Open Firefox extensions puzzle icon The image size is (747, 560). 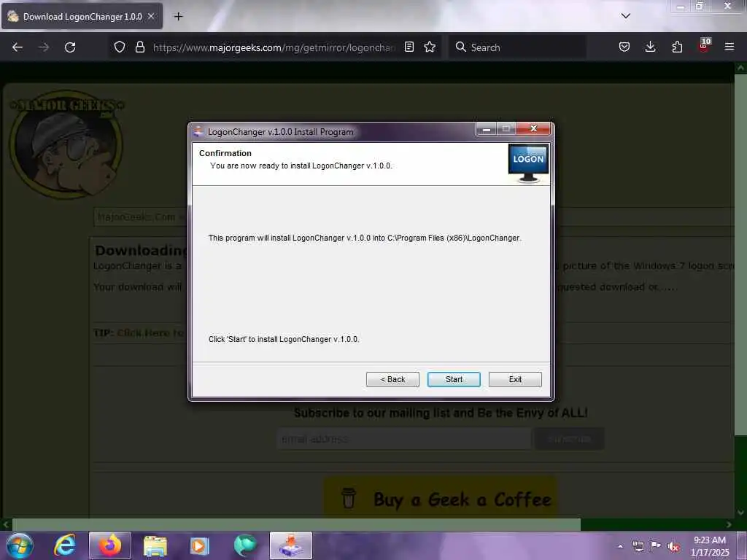(x=677, y=47)
